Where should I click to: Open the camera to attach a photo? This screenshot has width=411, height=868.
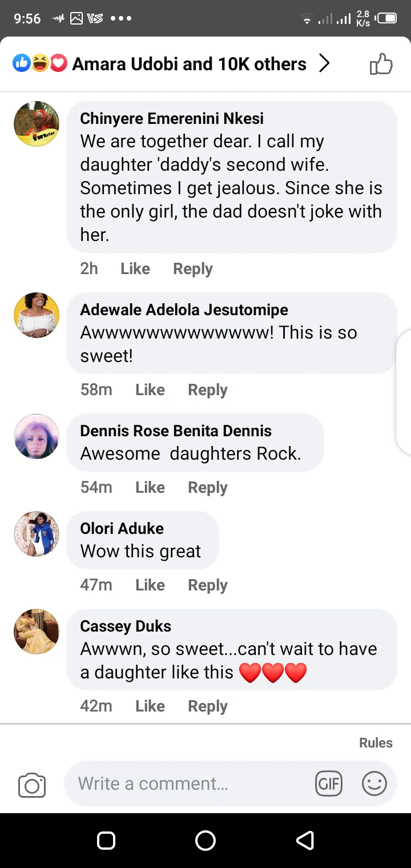tap(32, 785)
